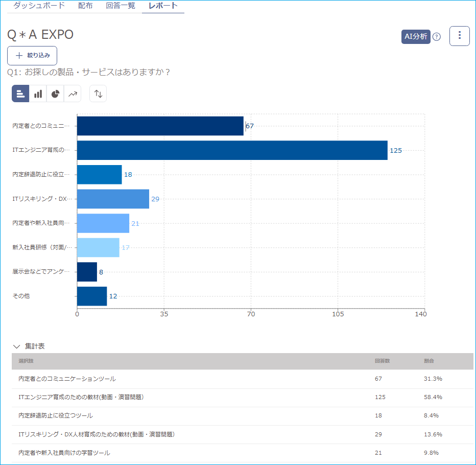
Task: Open the three-dot more options menu
Action: (x=459, y=36)
